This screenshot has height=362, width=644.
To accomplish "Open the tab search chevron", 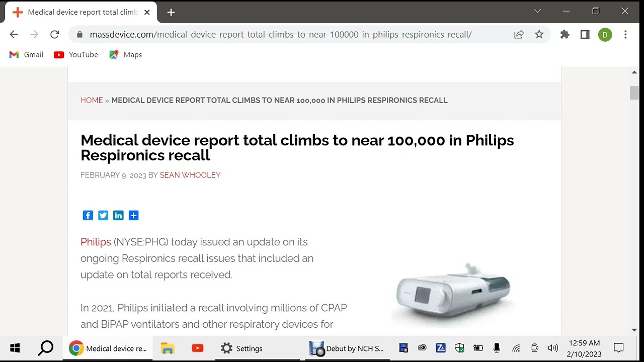I will tap(537, 11).
